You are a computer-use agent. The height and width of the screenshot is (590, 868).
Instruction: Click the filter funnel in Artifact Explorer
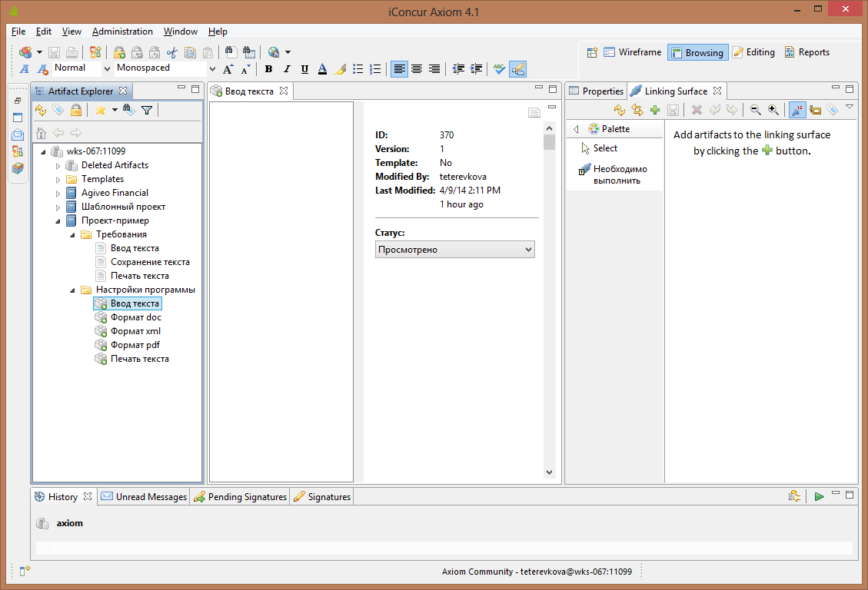[147, 111]
